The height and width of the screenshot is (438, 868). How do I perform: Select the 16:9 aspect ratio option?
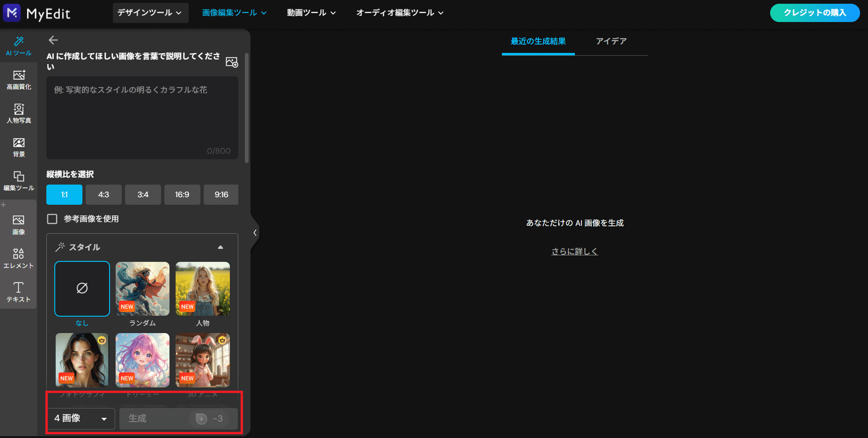click(182, 194)
